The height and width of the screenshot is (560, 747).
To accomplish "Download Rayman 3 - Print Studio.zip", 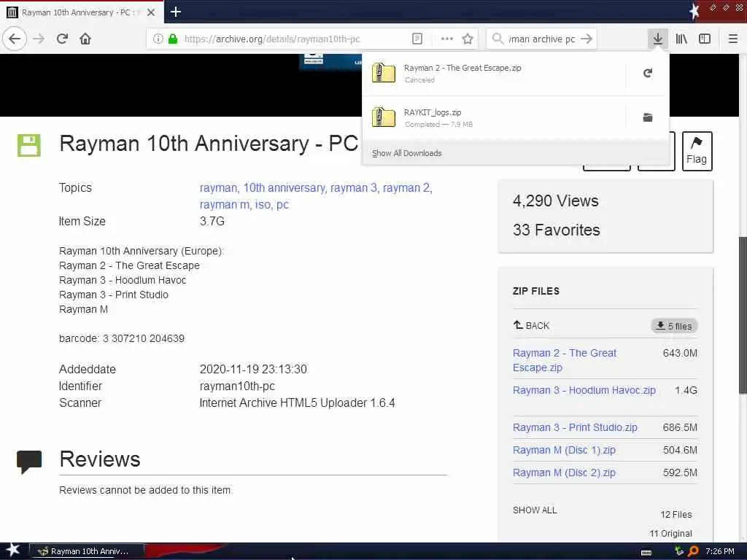I will [575, 427].
